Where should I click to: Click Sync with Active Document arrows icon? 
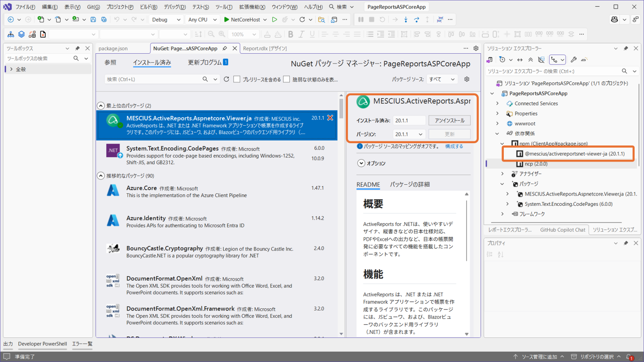pos(520,60)
